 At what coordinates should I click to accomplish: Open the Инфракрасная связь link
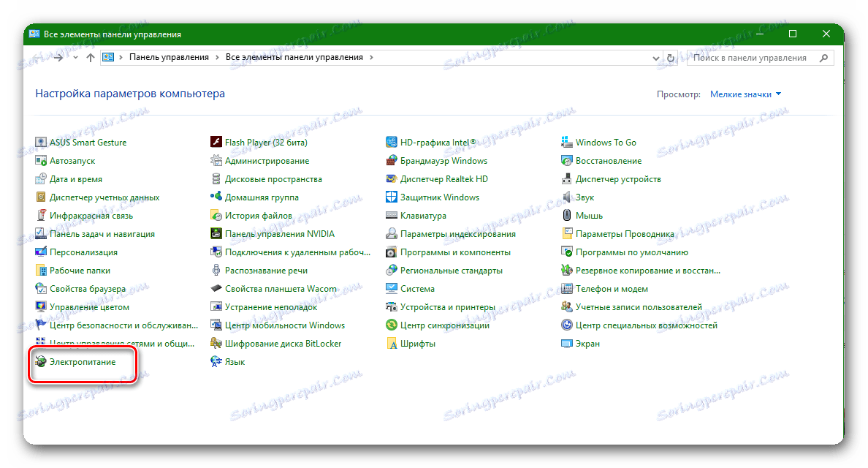91,216
